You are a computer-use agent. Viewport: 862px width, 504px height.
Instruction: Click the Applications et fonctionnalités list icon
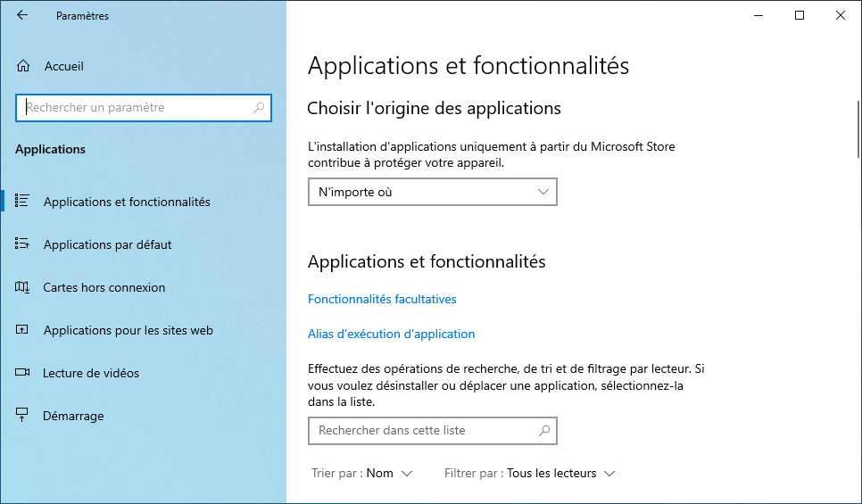22,202
